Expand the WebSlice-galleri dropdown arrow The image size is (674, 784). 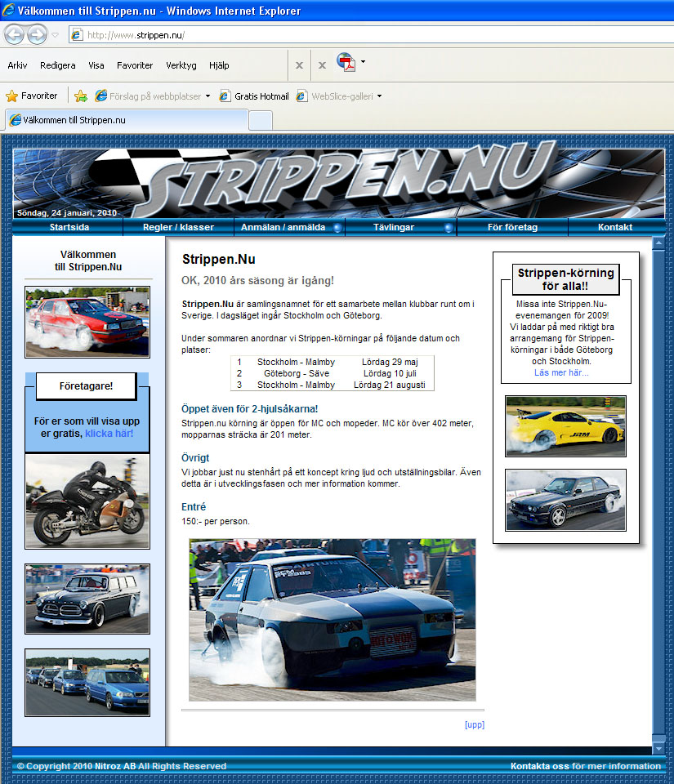[x=380, y=96]
